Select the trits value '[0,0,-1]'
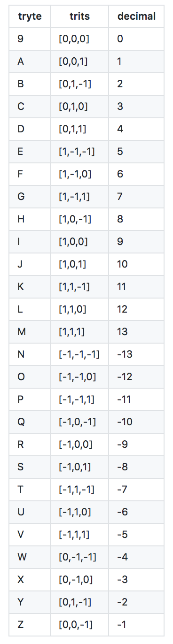 click(x=75, y=625)
